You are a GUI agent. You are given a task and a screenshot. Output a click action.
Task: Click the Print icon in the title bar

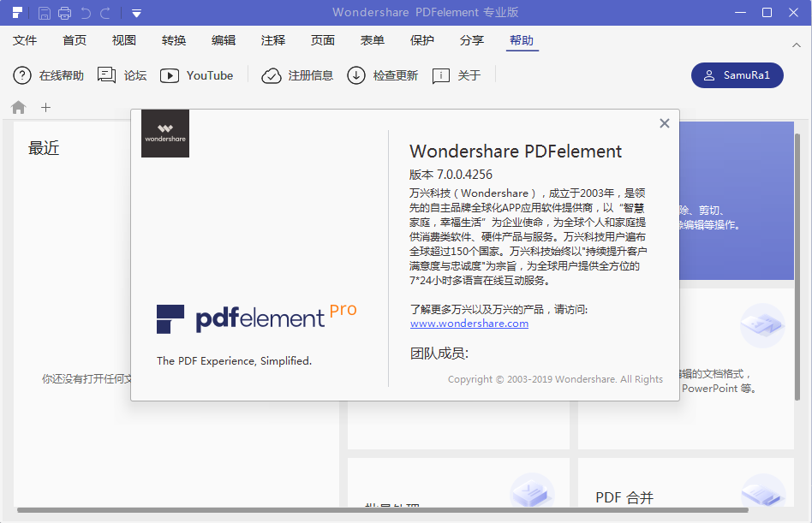point(65,12)
